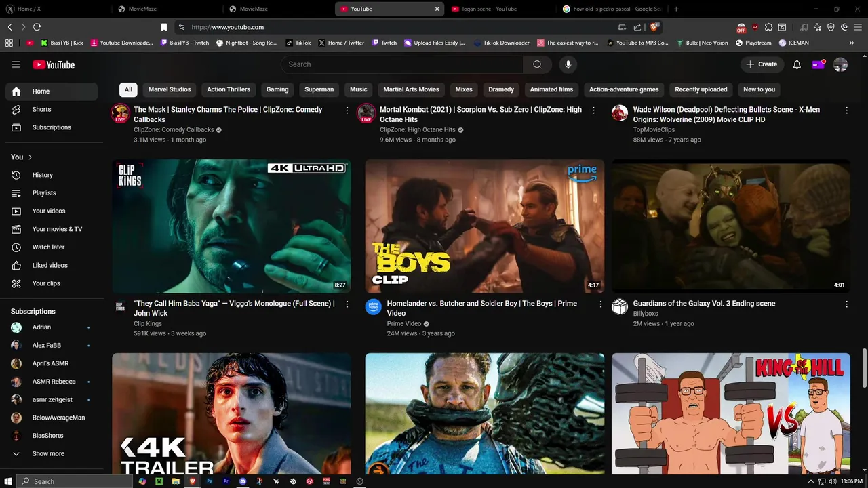Click the bookmark icon in address bar
Image resolution: width=868 pixels, height=488 pixels.
tap(163, 27)
